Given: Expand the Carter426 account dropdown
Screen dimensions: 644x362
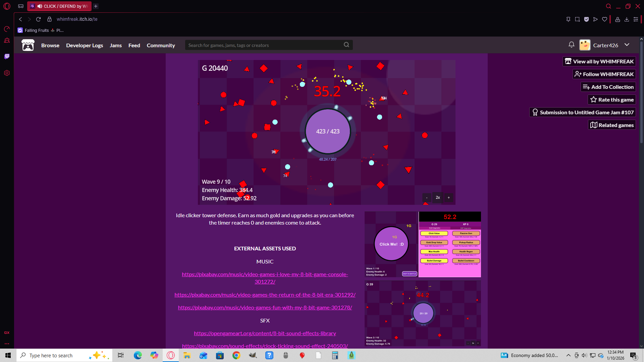Looking at the screenshot, I should 627,45.
